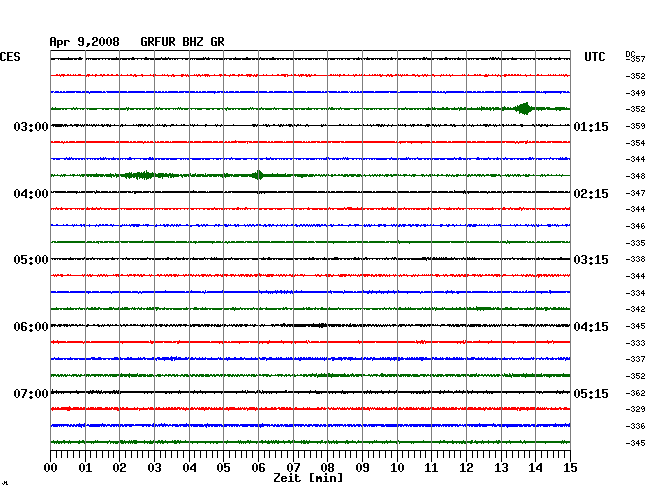Click the station label GRFUR BHZ GR

tap(182, 42)
